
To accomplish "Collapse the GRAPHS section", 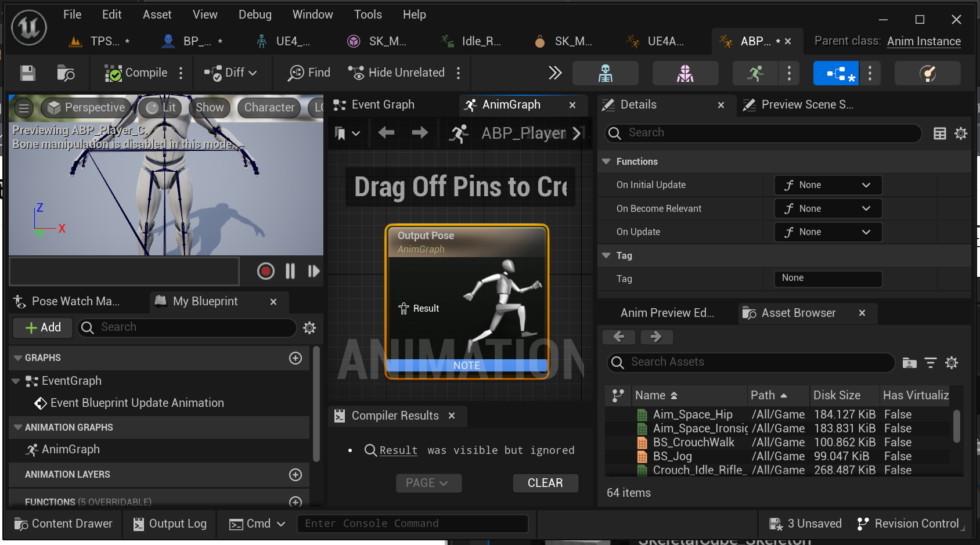I will pos(18,358).
